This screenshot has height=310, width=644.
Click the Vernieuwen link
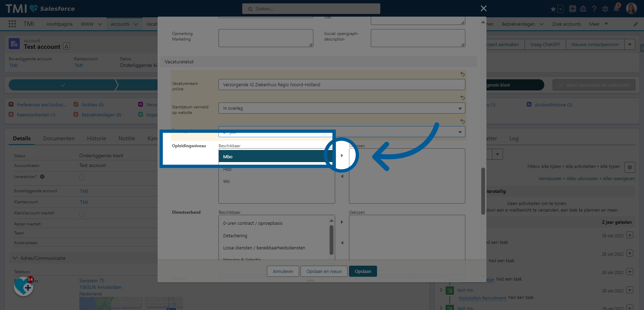(550, 179)
